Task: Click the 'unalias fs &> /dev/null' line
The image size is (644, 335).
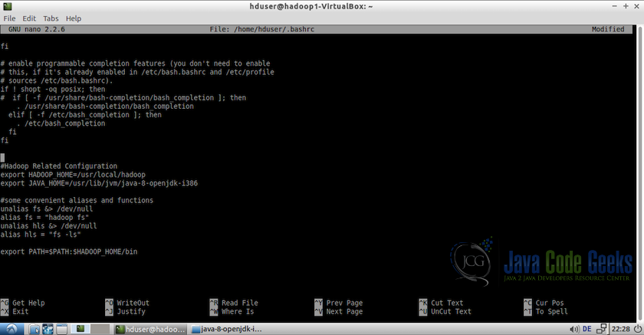Action: 47,209
